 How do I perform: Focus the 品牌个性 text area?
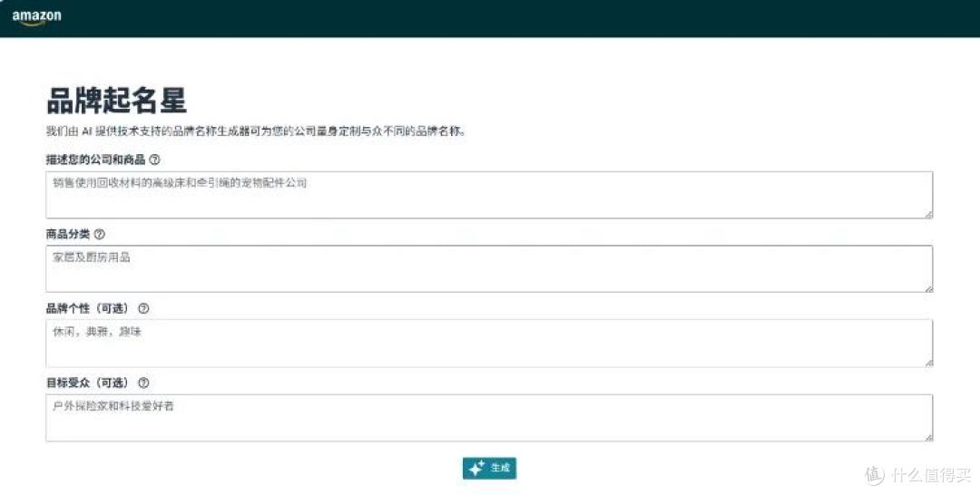(x=489, y=344)
